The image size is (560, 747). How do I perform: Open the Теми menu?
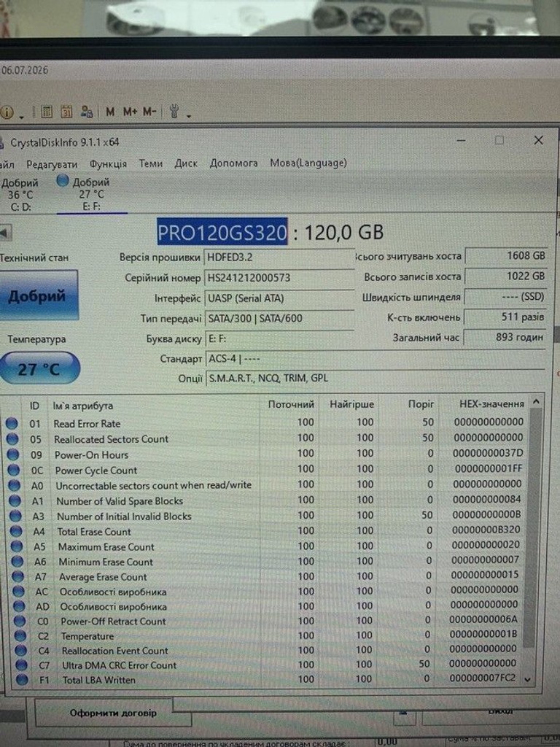(150, 163)
